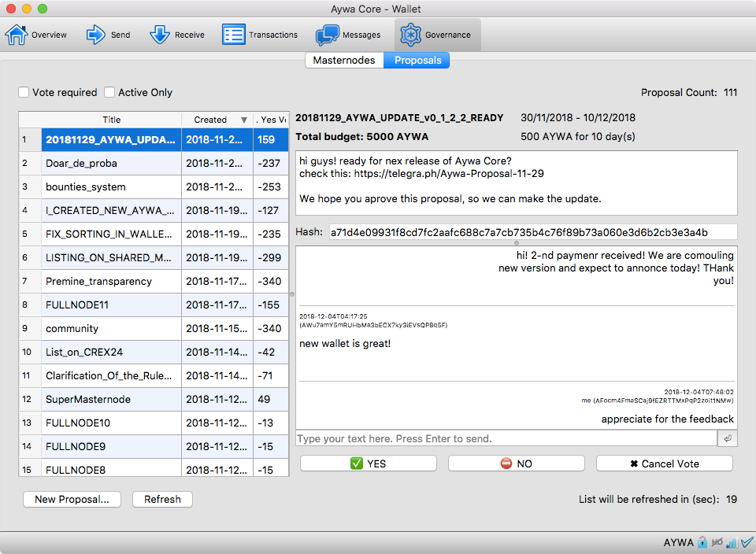The image size is (756, 554).
Task: Click the send-comment return arrow icon
Action: pos(728,438)
